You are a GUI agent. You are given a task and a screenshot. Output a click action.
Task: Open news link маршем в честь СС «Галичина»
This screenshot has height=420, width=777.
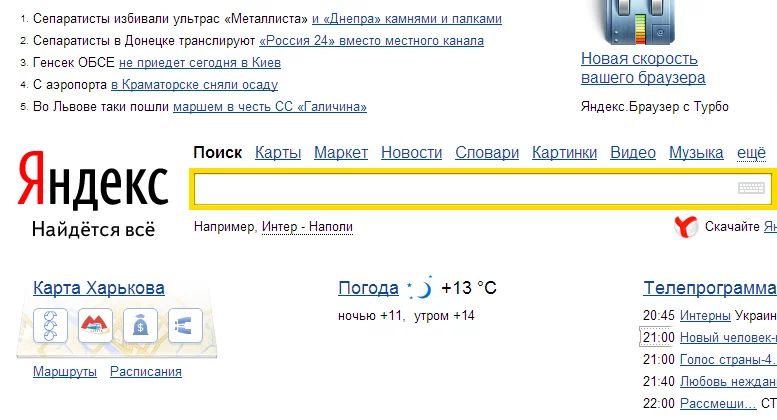coord(270,106)
